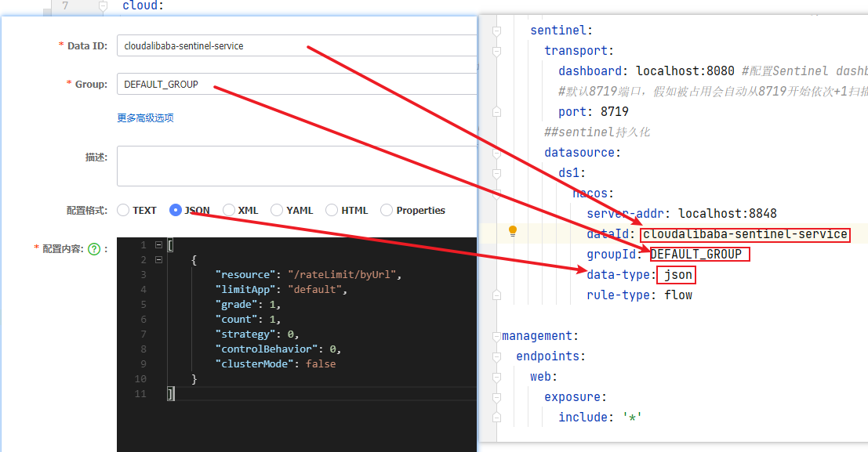This screenshot has height=452, width=868.
Task: Fold the ds1 YAML block
Action: [x=496, y=174]
